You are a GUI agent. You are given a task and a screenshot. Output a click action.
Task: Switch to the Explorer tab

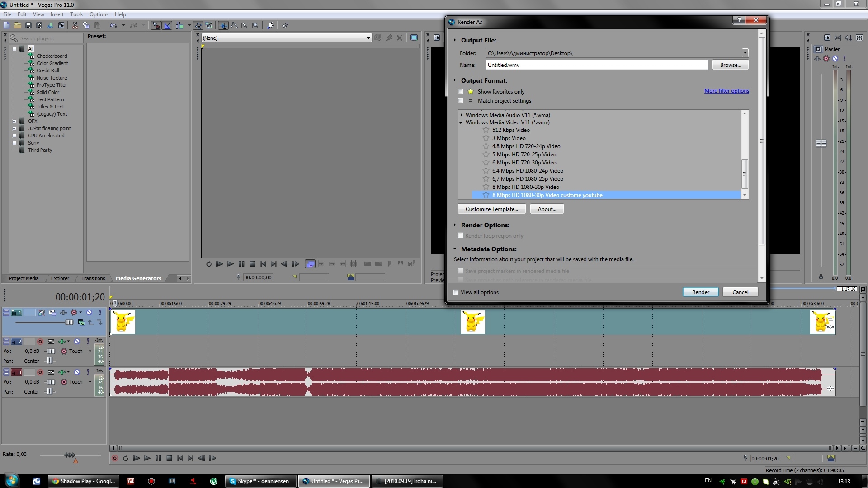60,278
